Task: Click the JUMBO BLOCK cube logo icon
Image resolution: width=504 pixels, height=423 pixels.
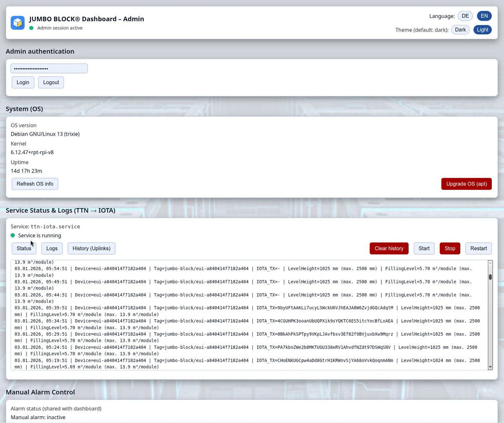Action: tap(18, 23)
